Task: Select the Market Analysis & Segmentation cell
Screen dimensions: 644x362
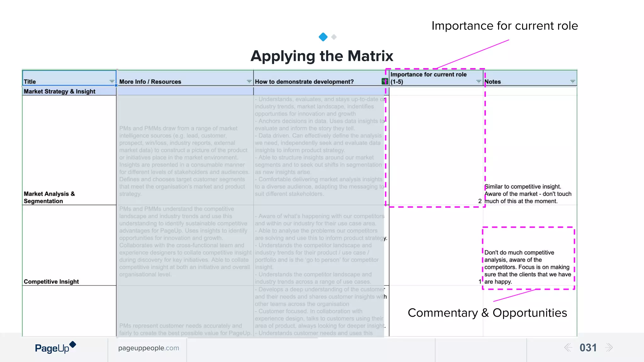Action: (69, 150)
